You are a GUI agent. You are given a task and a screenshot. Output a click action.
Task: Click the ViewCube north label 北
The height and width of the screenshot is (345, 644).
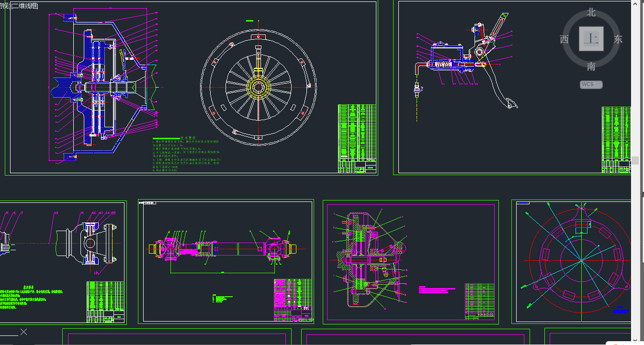pyautogui.click(x=592, y=12)
